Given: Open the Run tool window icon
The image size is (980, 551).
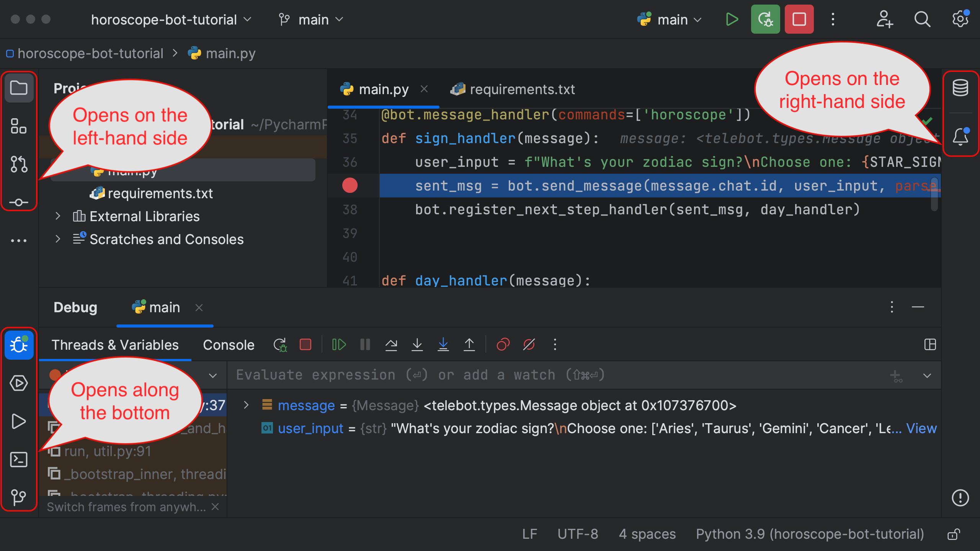Looking at the screenshot, I should coord(18,421).
